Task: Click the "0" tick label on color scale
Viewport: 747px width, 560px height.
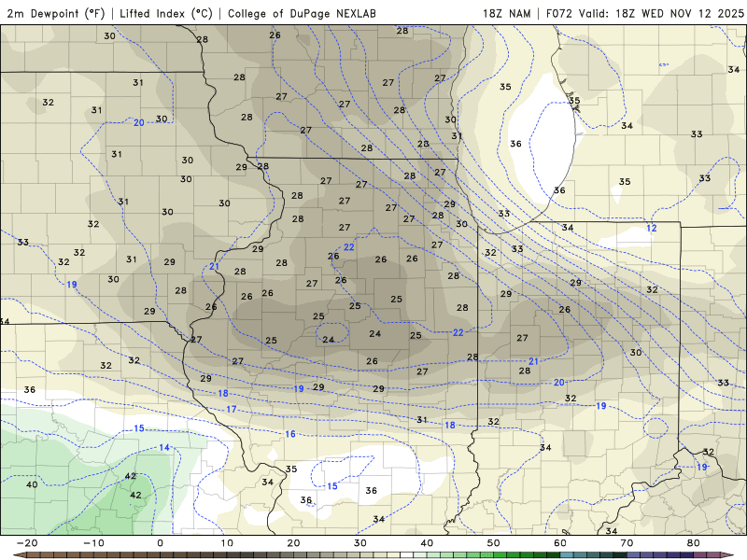Action: 160,543
